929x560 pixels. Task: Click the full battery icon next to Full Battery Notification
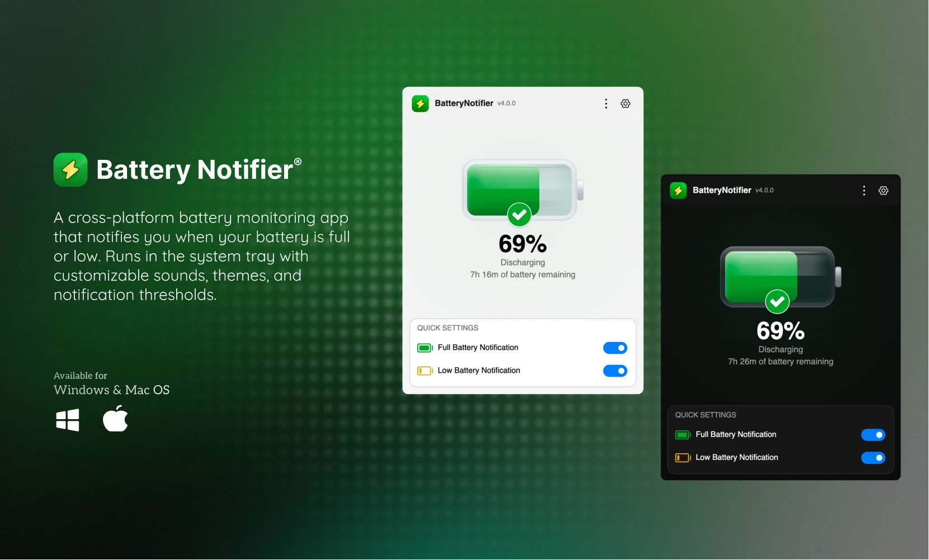[x=425, y=348]
